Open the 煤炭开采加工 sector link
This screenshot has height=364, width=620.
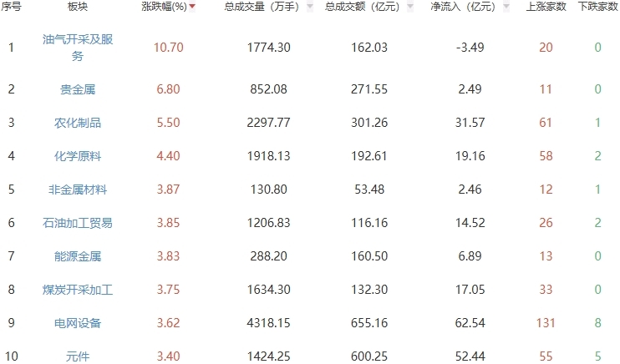[x=78, y=290]
